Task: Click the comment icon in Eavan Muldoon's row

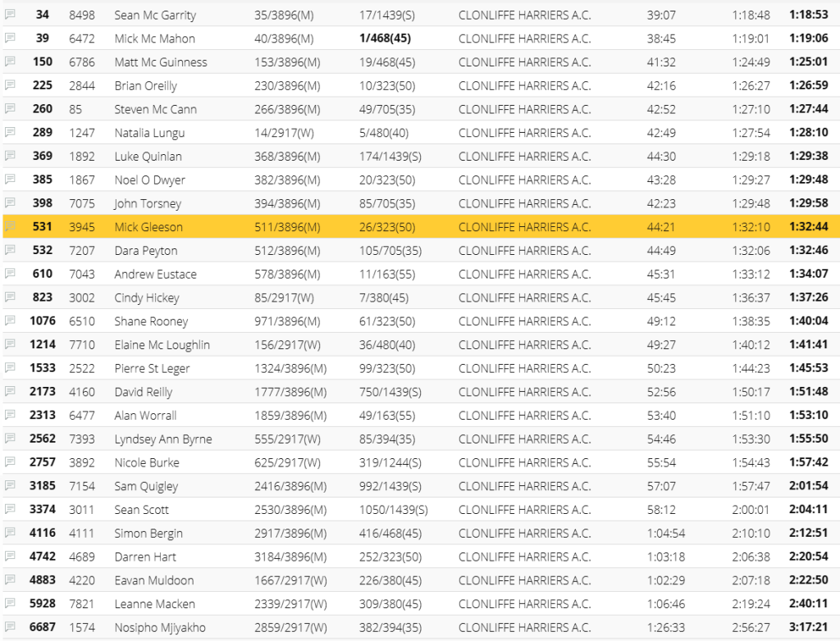Action: point(10,580)
